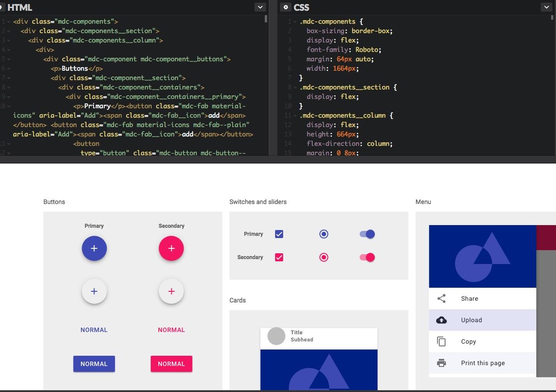The height and width of the screenshot is (392, 556).
Task: Toggle the Primary checkbox
Action: [x=279, y=234]
